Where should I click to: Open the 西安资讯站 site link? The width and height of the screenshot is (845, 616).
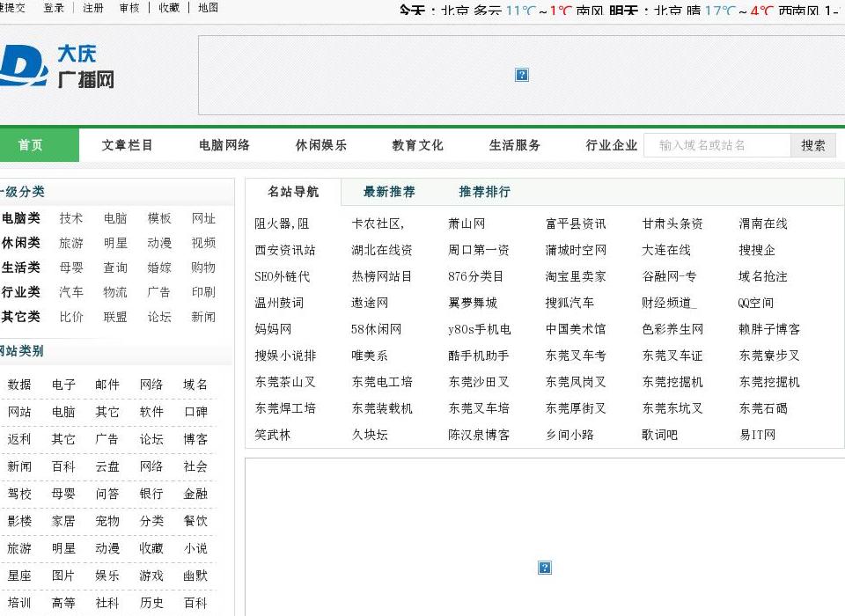coord(285,250)
